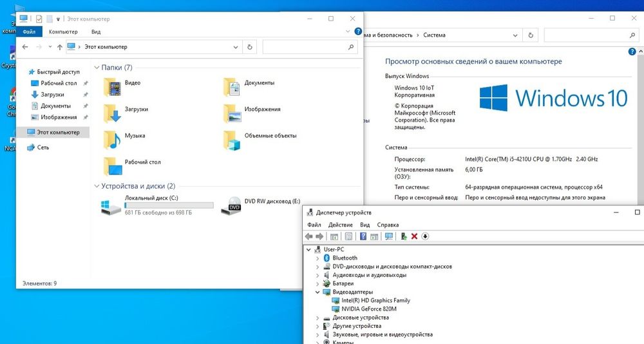Open recent locations dropdown arrow in Explorer
Viewport: 644px width, 344px height.
point(50,47)
